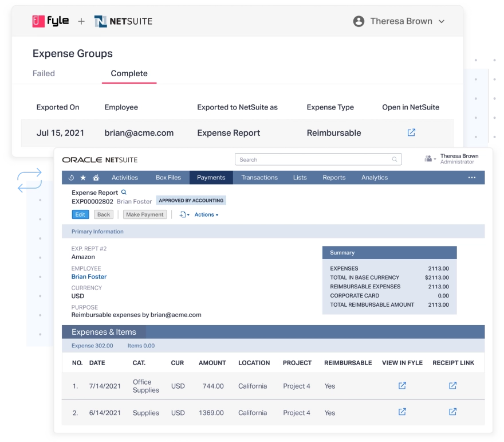This screenshot has height=442, width=504.
Task: Expand the Theresa Brown account chevron
Action: (442, 22)
